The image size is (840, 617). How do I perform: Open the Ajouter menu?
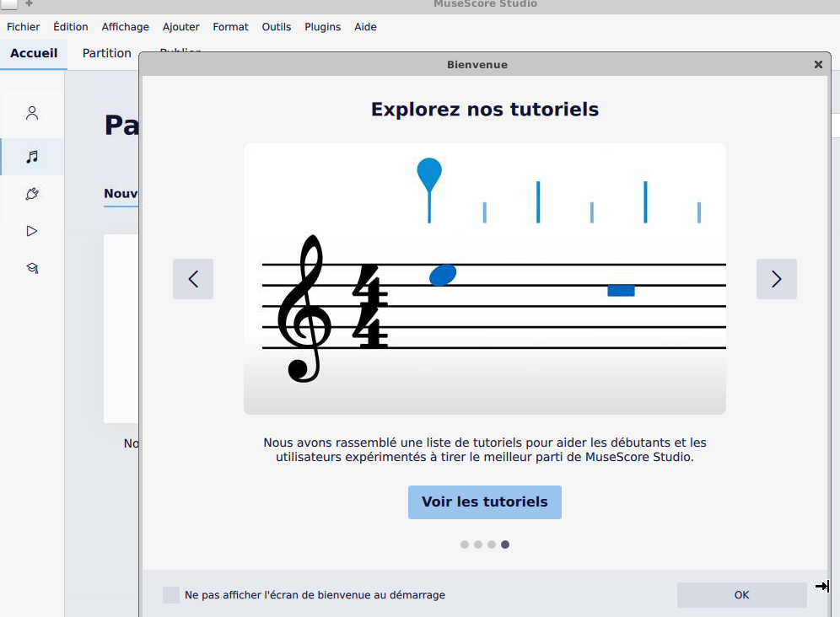(181, 27)
